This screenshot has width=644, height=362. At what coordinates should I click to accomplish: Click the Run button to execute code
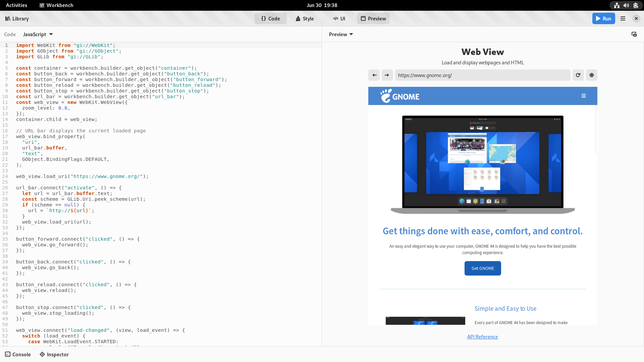[x=604, y=18]
